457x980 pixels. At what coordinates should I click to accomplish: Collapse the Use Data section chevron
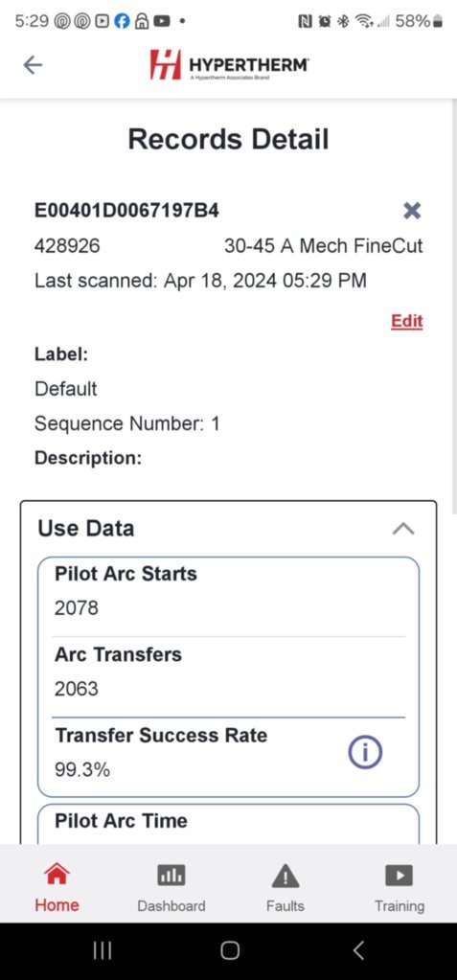point(403,529)
